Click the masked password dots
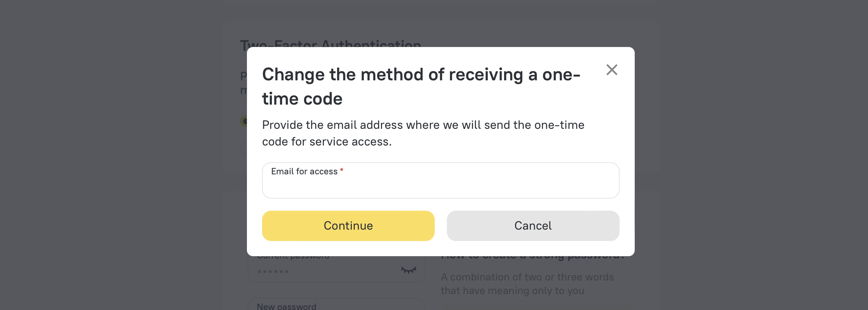 (273, 271)
